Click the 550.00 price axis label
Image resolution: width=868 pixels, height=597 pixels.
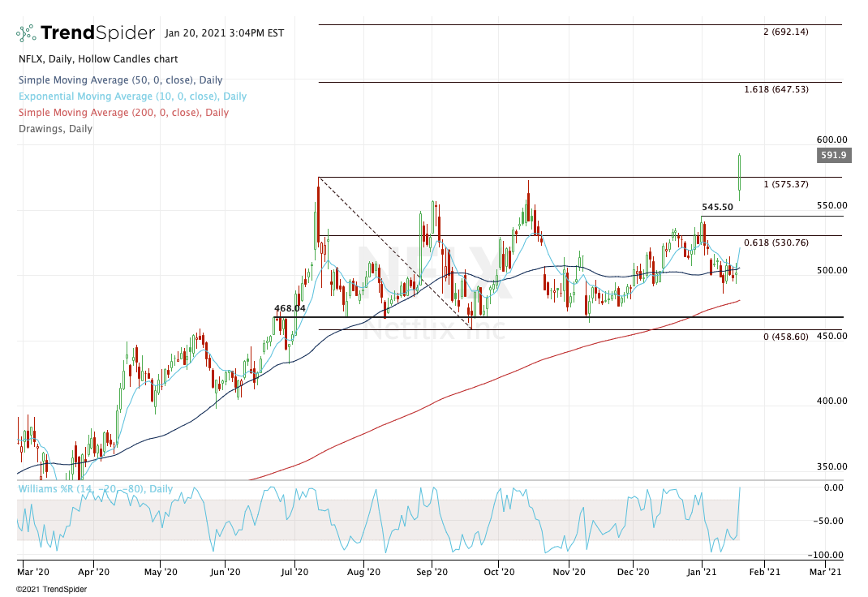[x=832, y=205]
